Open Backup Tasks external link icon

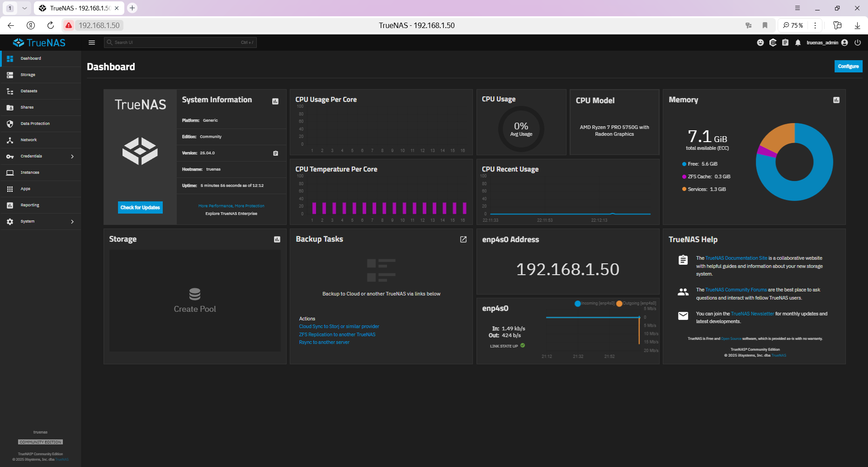[463, 239]
